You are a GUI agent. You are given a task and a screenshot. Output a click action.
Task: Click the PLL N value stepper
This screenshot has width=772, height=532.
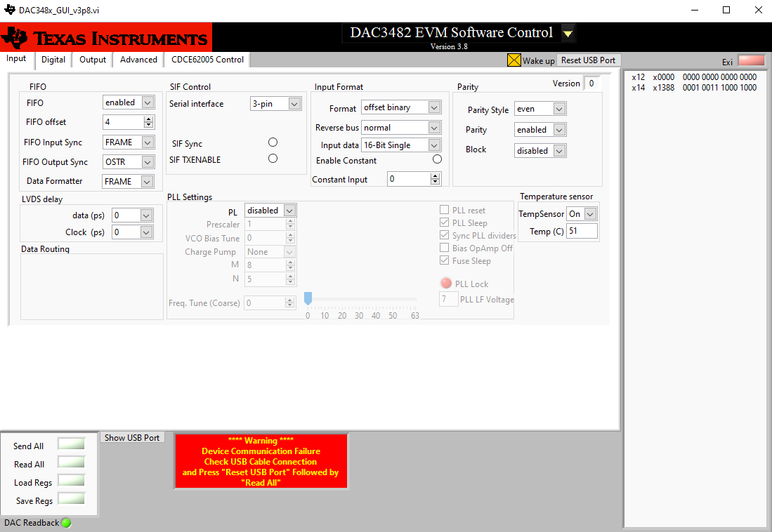pos(291,279)
